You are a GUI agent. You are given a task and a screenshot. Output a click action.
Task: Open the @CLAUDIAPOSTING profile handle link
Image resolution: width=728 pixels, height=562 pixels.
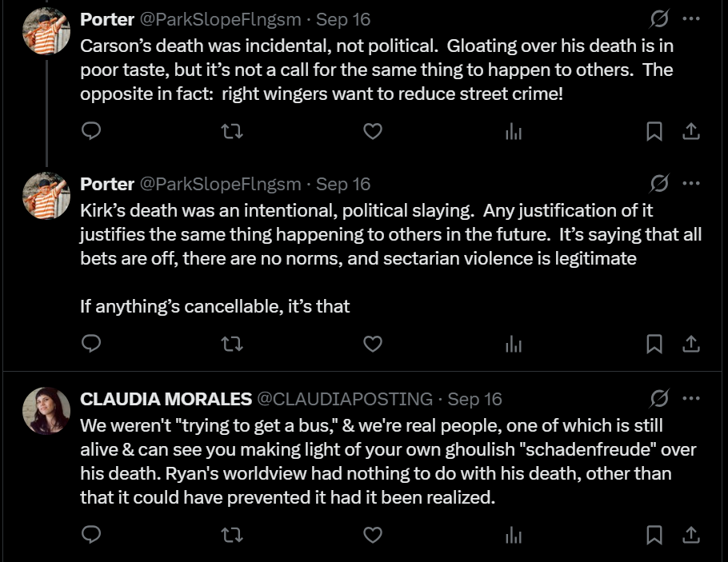343,398
